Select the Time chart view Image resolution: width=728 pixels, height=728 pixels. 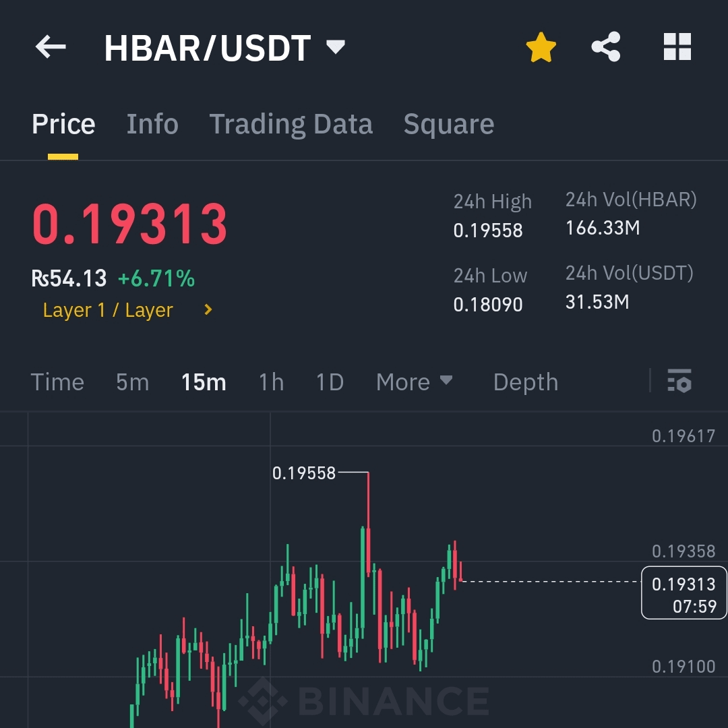[x=57, y=382]
